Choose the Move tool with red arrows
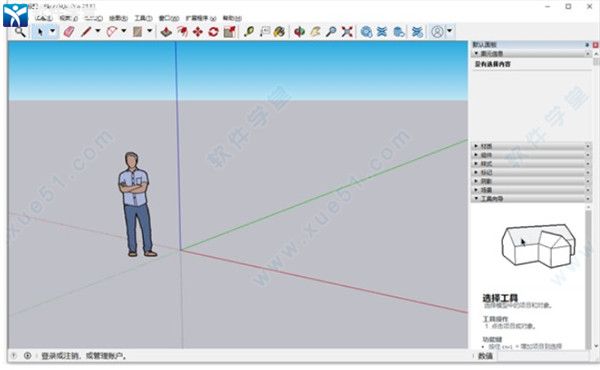This screenshot has height=370, width=600. (197, 32)
